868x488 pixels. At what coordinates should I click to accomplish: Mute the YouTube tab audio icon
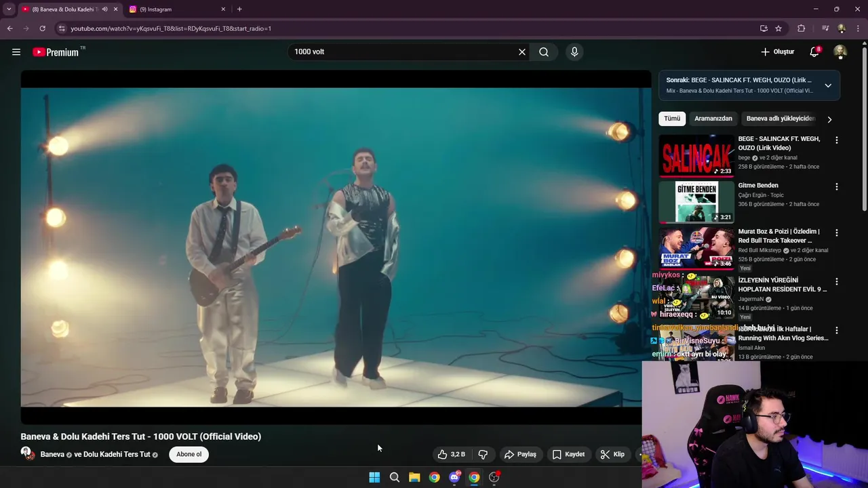pyautogui.click(x=104, y=9)
